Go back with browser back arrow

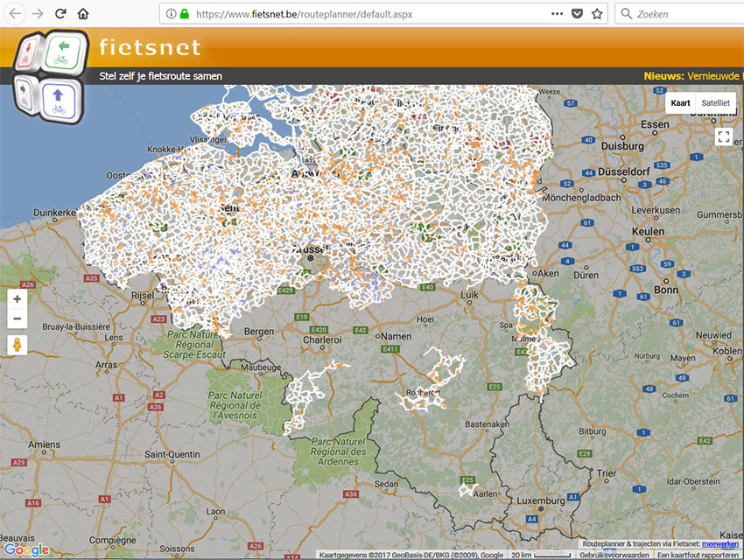tap(15, 13)
